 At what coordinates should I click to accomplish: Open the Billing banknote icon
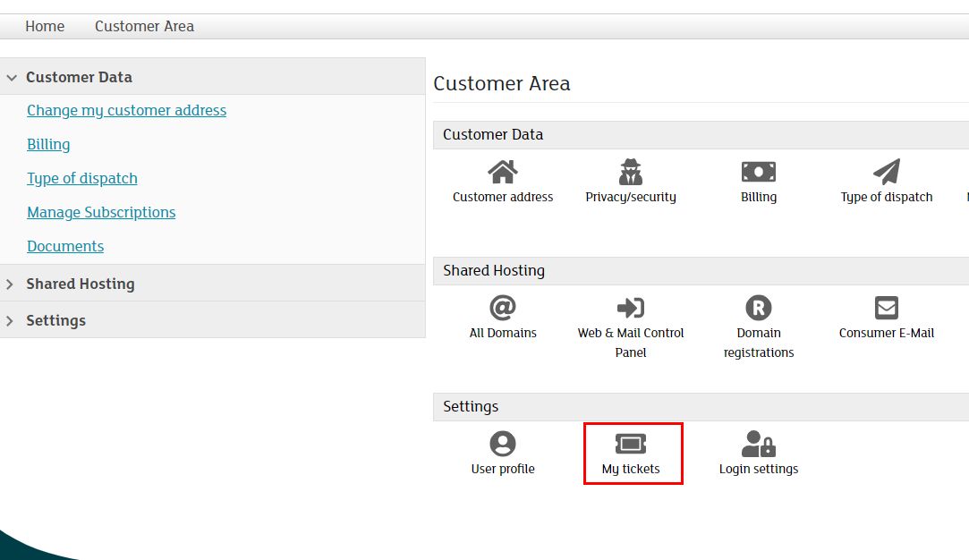pyautogui.click(x=759, y=172)
